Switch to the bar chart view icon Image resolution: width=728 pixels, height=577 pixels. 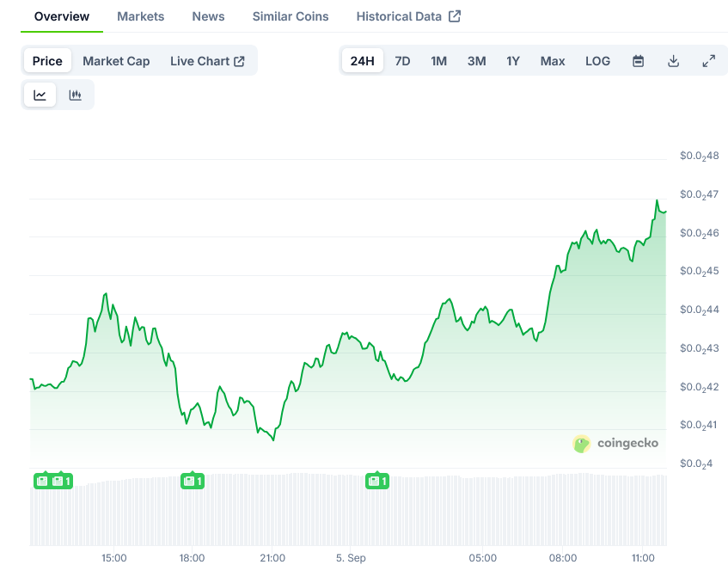pyautogui.click(x=76, y=95)
